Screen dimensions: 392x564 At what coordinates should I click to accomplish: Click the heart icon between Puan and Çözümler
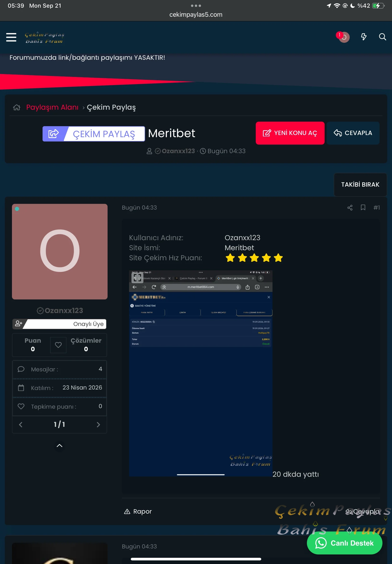[58, 345]
